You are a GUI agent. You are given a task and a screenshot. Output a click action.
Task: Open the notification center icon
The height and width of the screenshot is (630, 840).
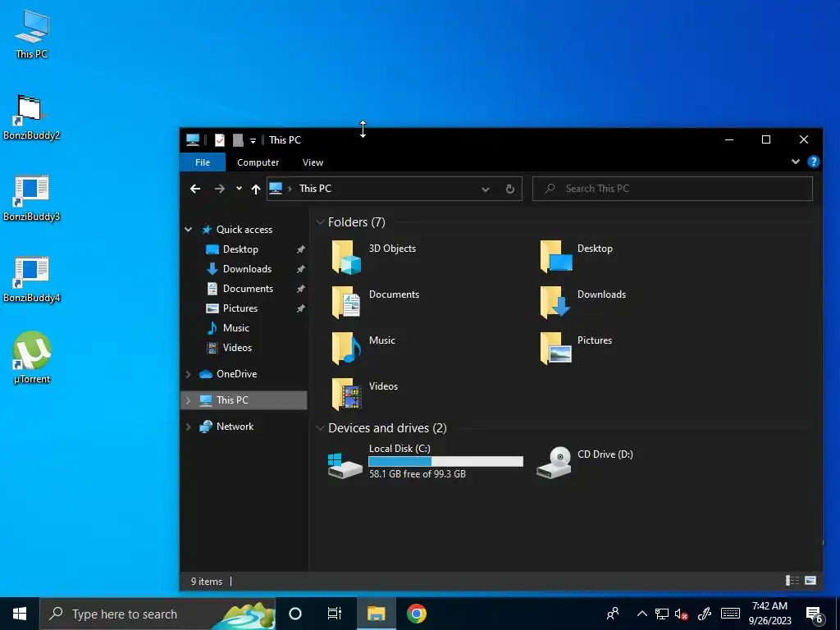(815, 614)
